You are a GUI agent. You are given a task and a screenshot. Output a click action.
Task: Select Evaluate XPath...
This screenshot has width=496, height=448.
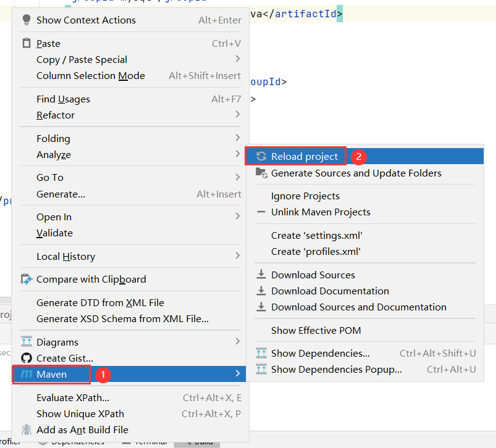click(x=130, y=397)
